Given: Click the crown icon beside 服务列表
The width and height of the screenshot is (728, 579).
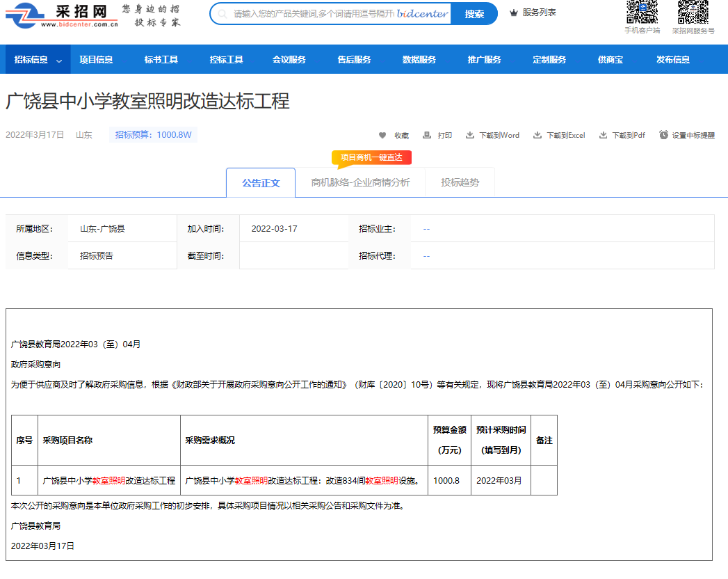Looking at the screenshot, I should click(514, 13).
